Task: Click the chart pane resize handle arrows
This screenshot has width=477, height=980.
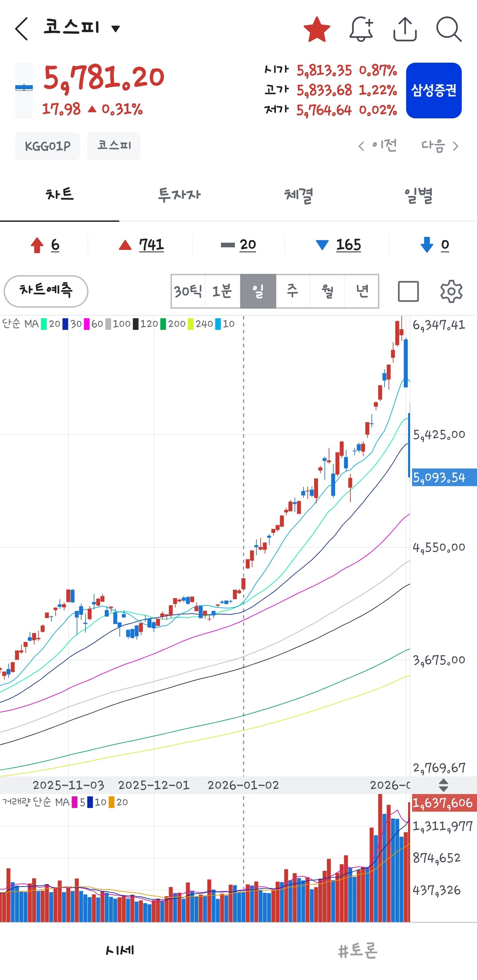Action: click(443, 785)
